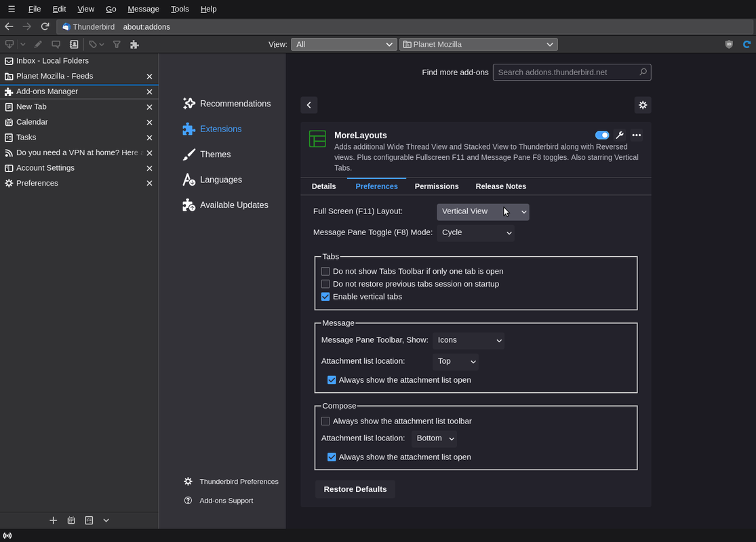Check Do not restore previous tabs session

[325, 284]
